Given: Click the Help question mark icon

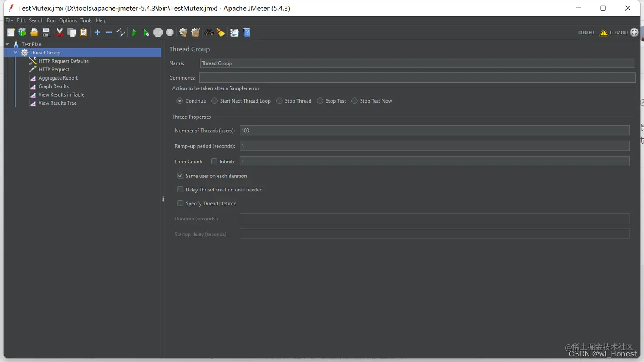Looking at the screenshot, I should coord(247,32).
